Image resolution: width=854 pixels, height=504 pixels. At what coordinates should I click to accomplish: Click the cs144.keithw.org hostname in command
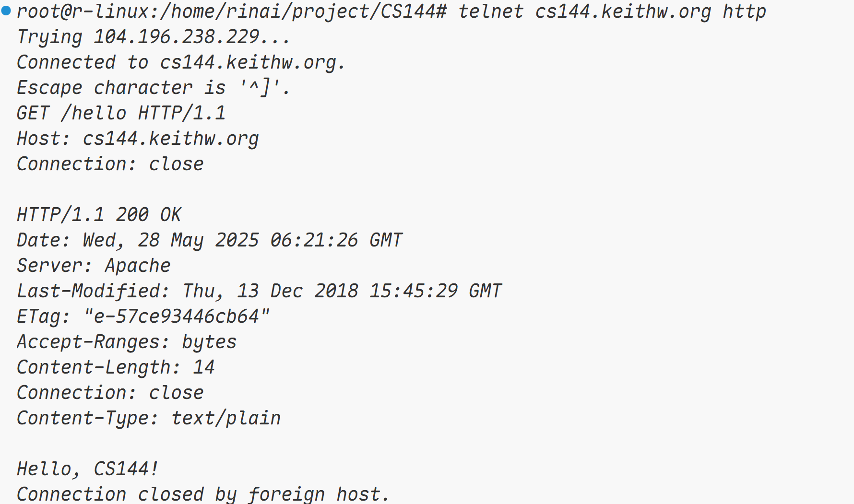pyautogui.click(x=623, y=12)
